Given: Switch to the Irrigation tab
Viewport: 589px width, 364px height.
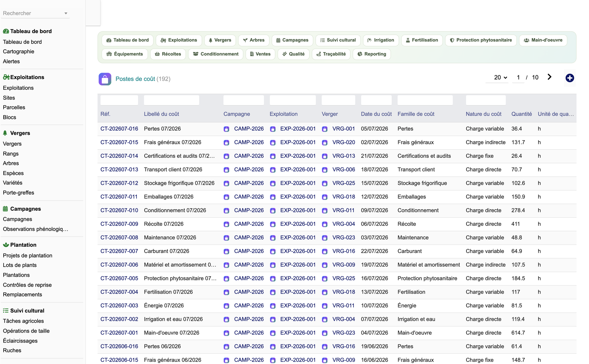Looking at the screenshot, I should tap(381, 40).
